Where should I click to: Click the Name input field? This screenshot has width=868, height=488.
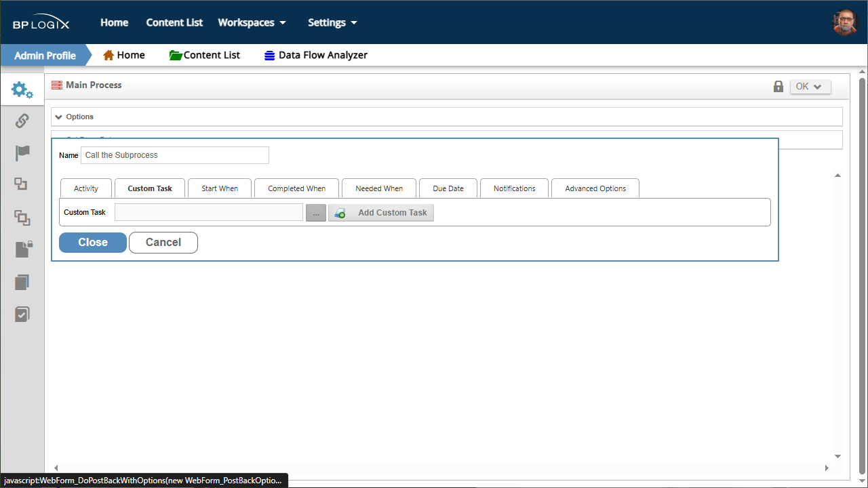coord(175,155)
